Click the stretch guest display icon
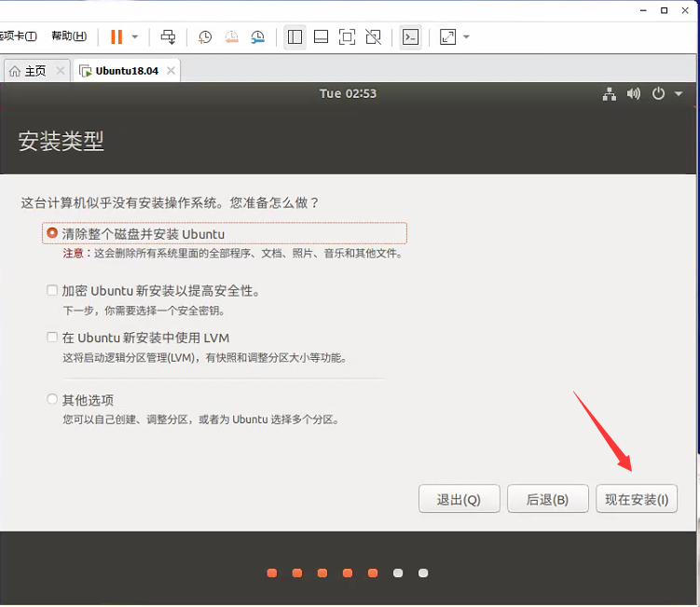The height and width of the screenshot is (607, 700). coord(447,36)
